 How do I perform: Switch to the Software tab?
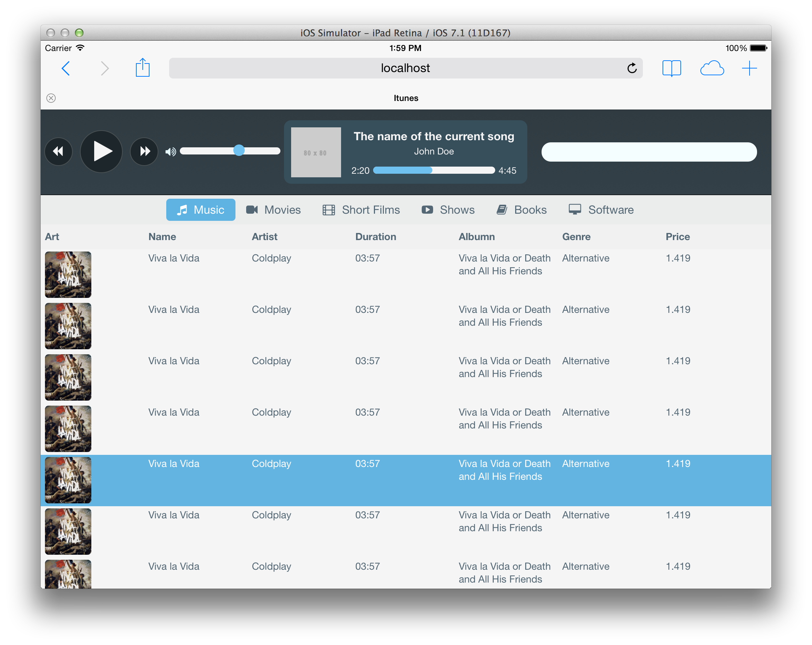pos(602,210)
